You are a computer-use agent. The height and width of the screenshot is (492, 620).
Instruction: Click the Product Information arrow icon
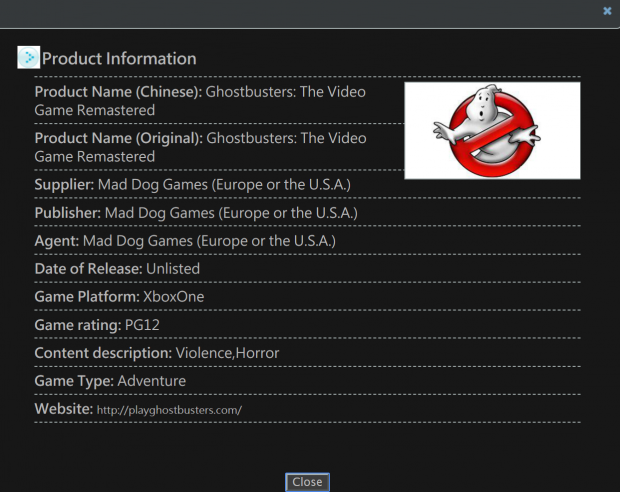28,57
